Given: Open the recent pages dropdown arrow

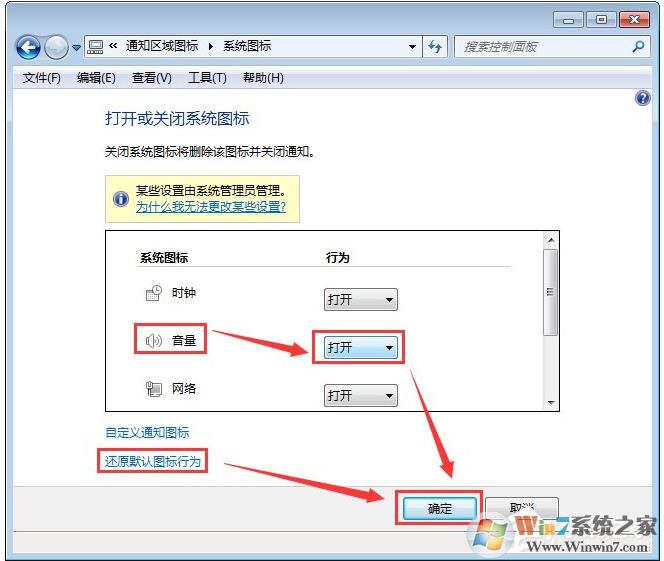Looking at the screenshot, I should coord(76,47).
